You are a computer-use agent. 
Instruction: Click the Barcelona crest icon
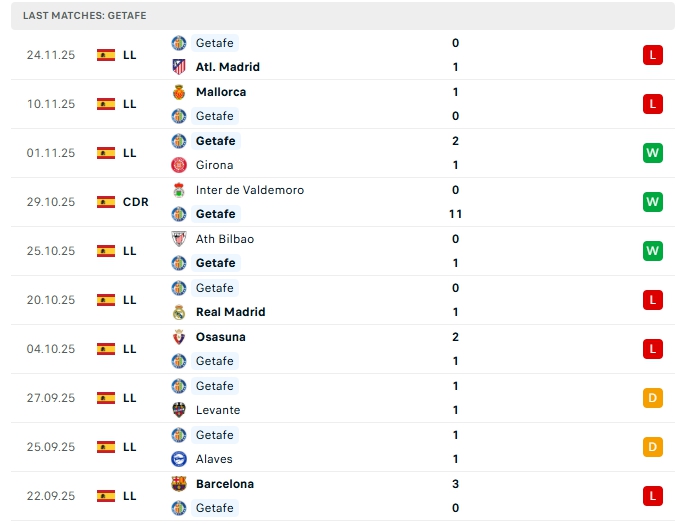click(x=179, y=484)
